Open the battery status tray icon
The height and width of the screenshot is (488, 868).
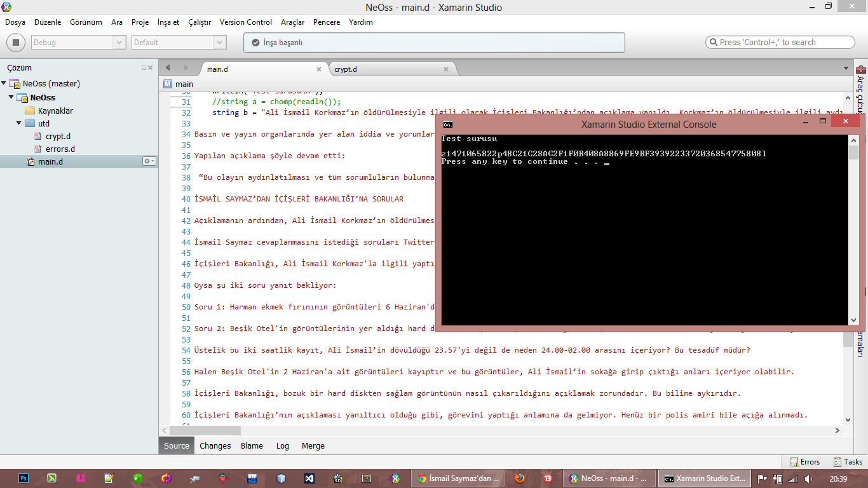tap(777, 478)
